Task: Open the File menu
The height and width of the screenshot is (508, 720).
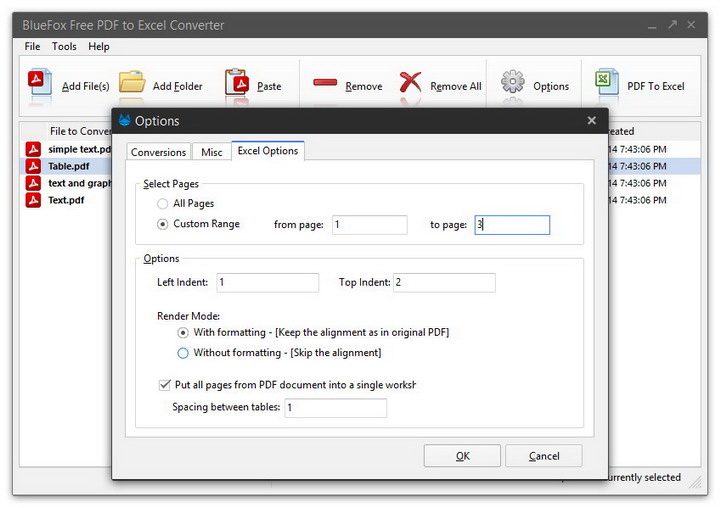Action: click(32, 46)
